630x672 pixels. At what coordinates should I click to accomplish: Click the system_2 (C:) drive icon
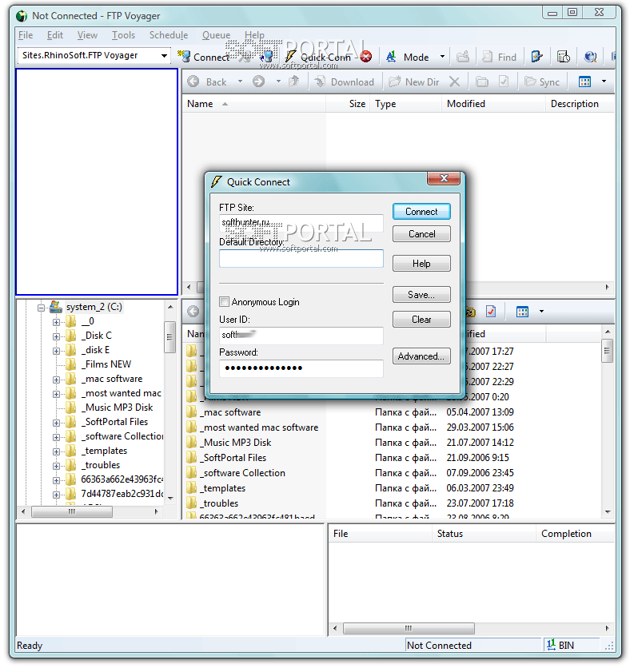(x=56, y=307)
